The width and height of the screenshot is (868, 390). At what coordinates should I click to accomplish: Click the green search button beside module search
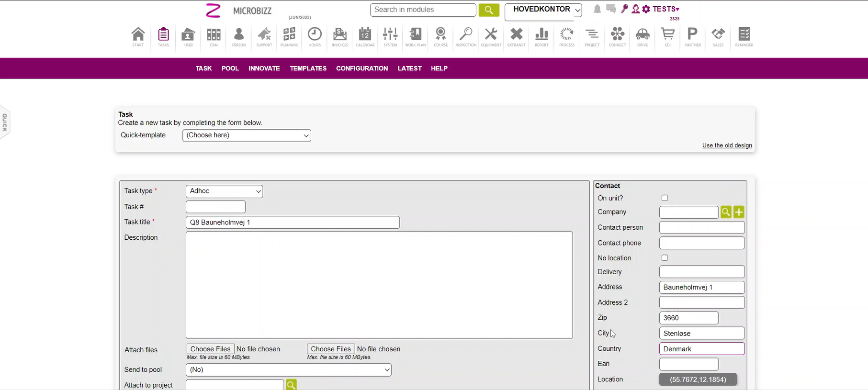coord(488,10)
